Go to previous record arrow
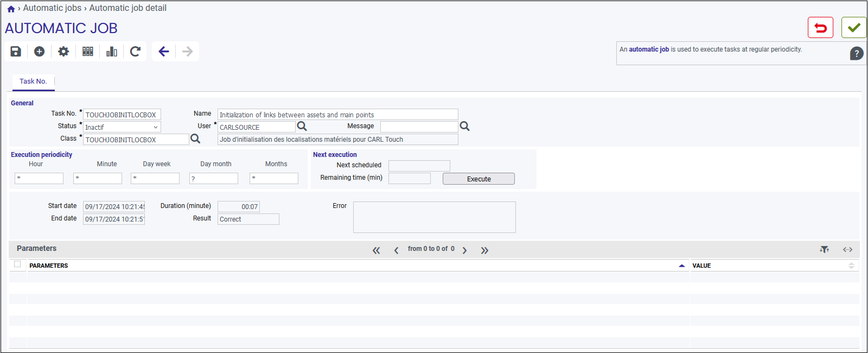This screenshot has width=868, height=353. coord(164,51)
